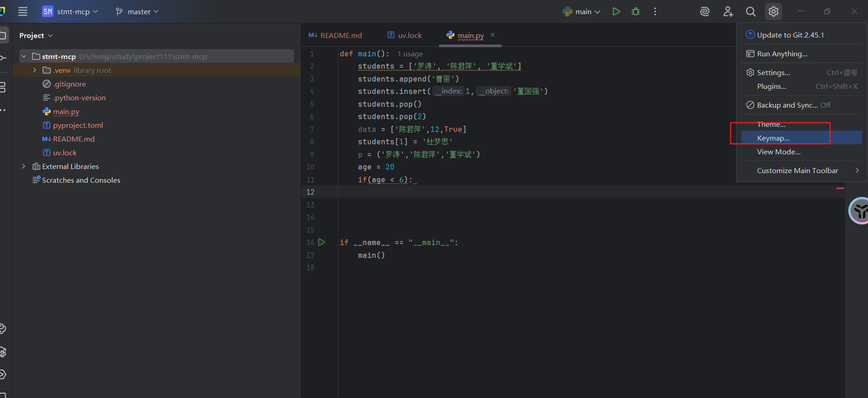The width and height of the screenshot is (868, 398).
Task: Click the '1 usage' hint link
Action: click(x=410, y=54)
